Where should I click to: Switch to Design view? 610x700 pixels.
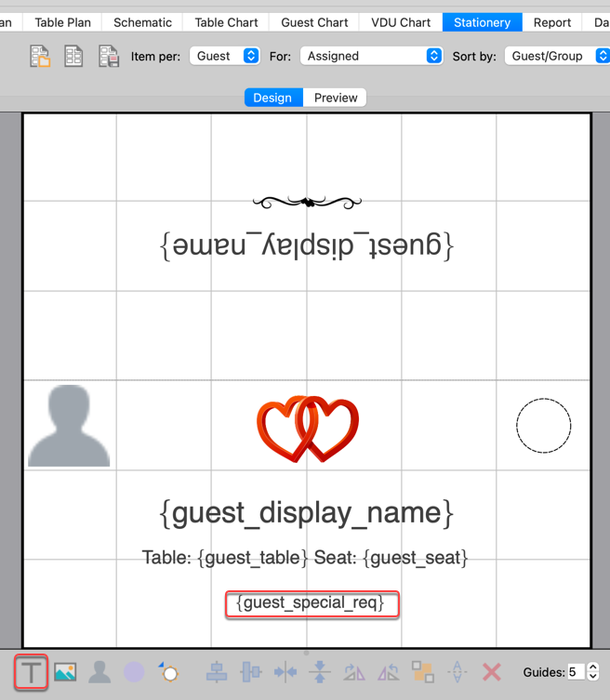[x=272, y=98]
